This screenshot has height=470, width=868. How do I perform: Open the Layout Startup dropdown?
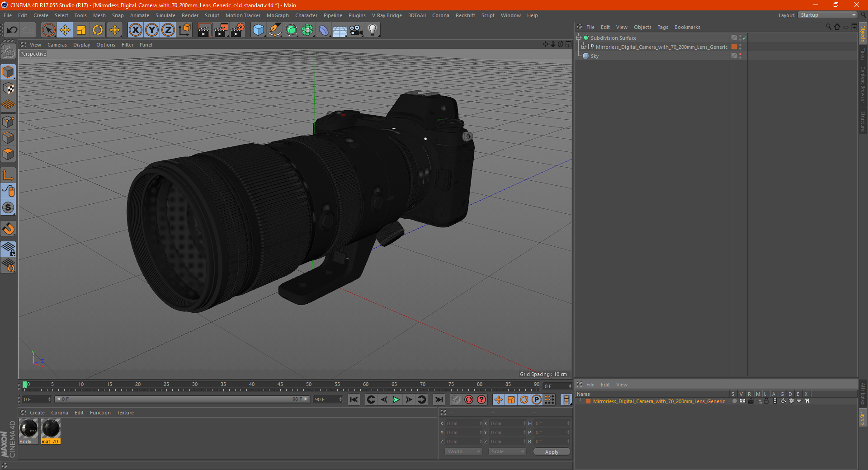tap(827, 15)
